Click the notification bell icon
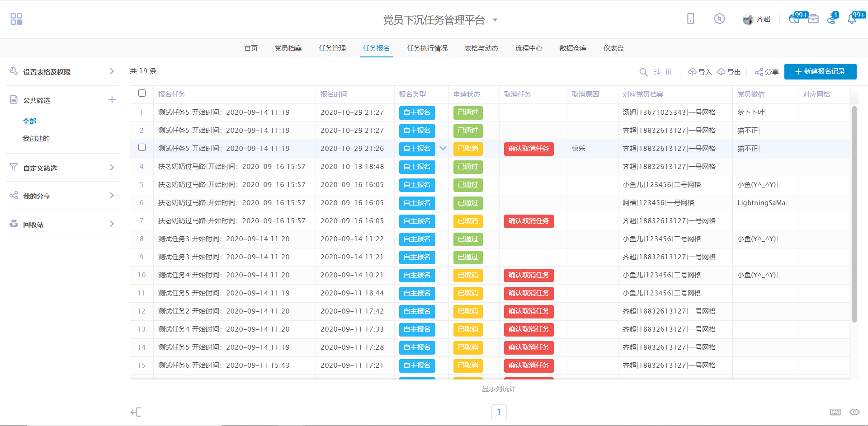 click(x=852, y=19)
